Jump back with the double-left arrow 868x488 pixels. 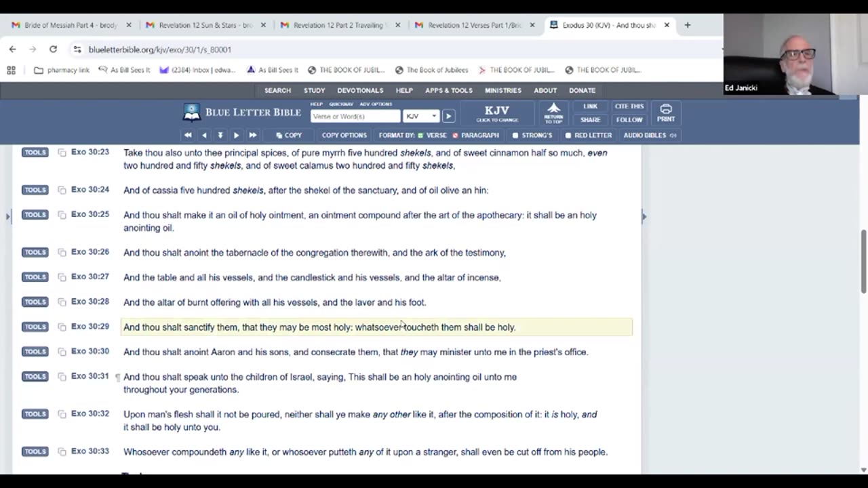pyautogui.click(x=188, y=136)
